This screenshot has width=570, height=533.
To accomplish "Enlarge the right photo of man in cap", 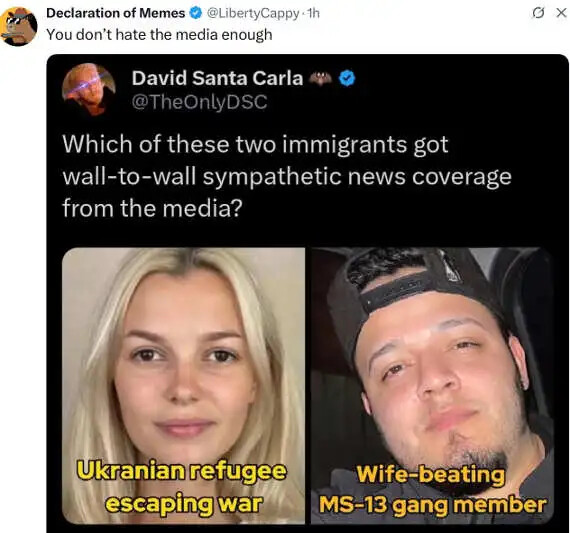I will click(x=432, y=386).
